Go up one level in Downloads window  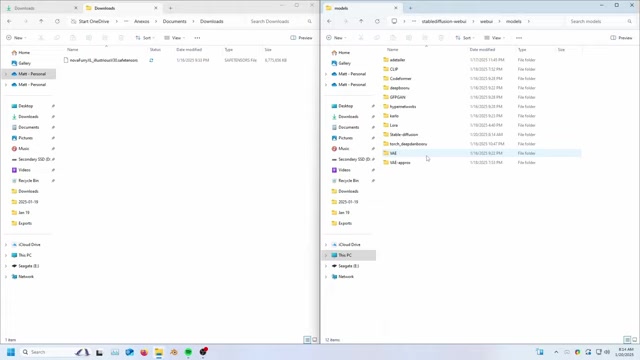(x=41, y=21)
